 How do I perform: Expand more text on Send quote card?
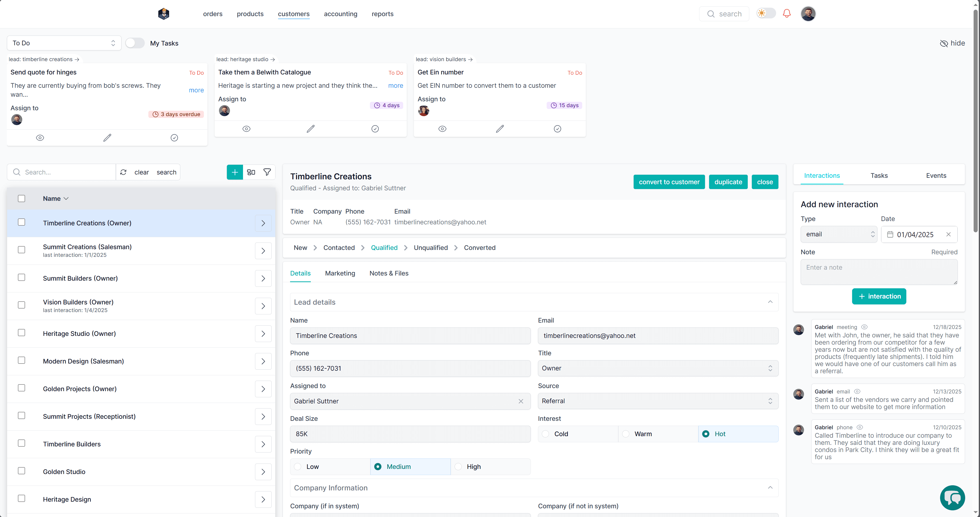(x=196, y=90)
